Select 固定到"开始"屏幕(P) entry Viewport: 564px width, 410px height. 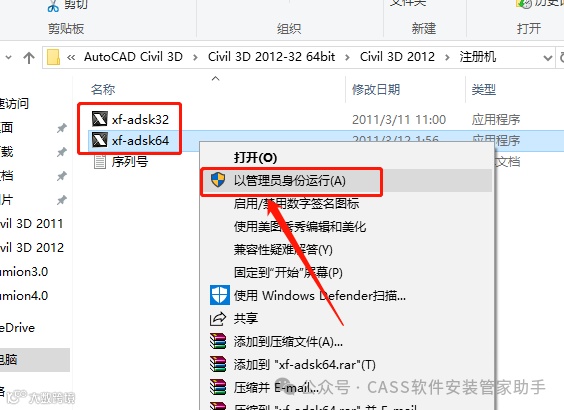pyautogui.click(x=288, y=272)
